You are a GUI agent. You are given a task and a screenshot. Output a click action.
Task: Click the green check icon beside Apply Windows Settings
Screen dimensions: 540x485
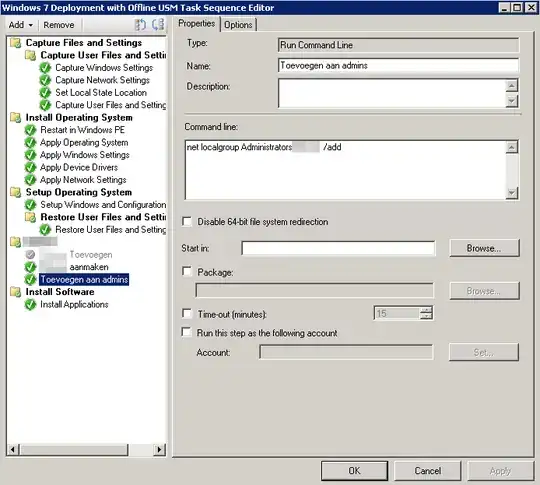pos(30,155)
